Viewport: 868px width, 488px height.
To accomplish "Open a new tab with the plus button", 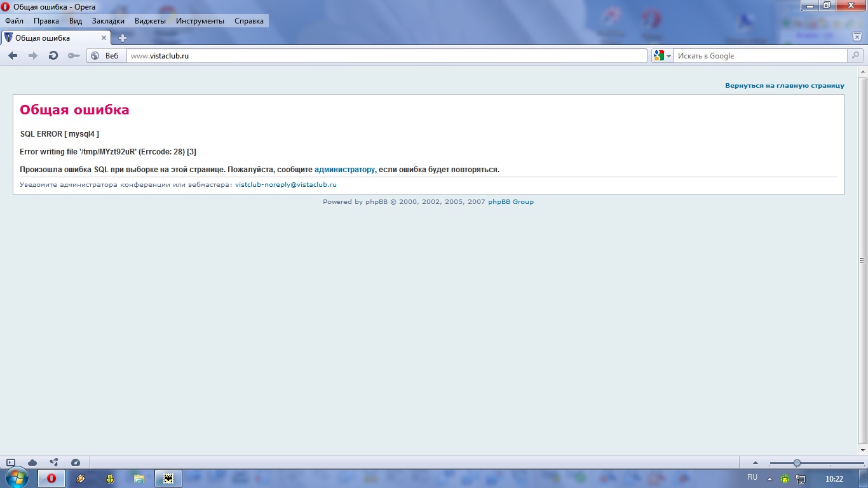I will [x=123, y=38].
